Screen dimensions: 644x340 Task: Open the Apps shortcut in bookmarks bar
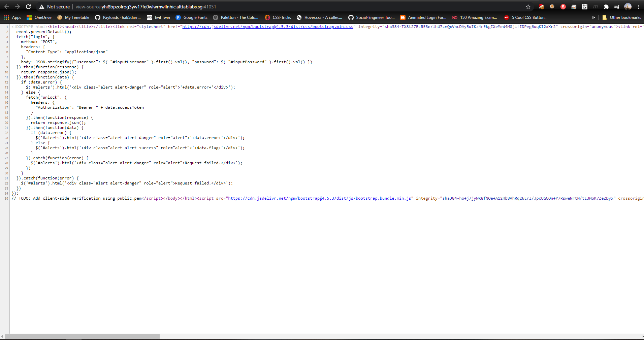pyautogui.click(x=13, y=18)
